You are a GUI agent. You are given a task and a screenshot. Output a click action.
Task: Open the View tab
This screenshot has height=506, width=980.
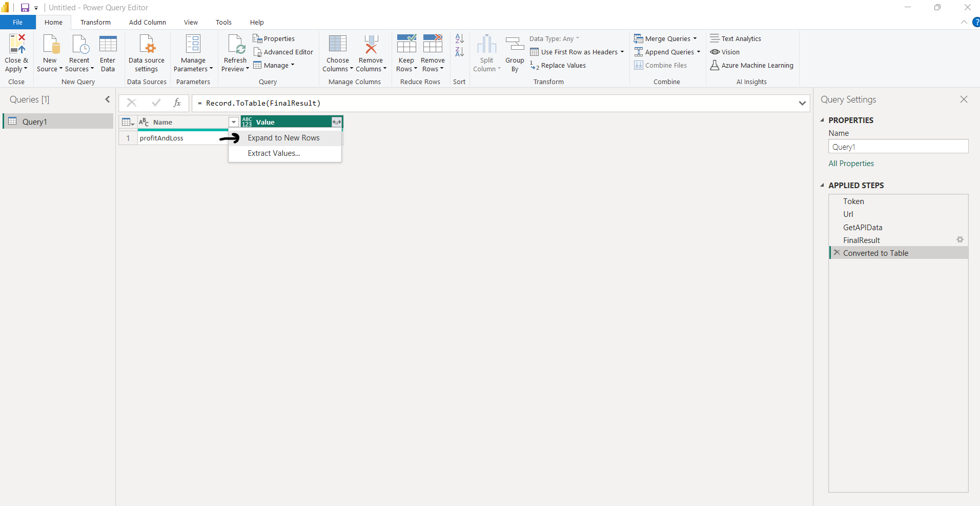click(191, 22)
